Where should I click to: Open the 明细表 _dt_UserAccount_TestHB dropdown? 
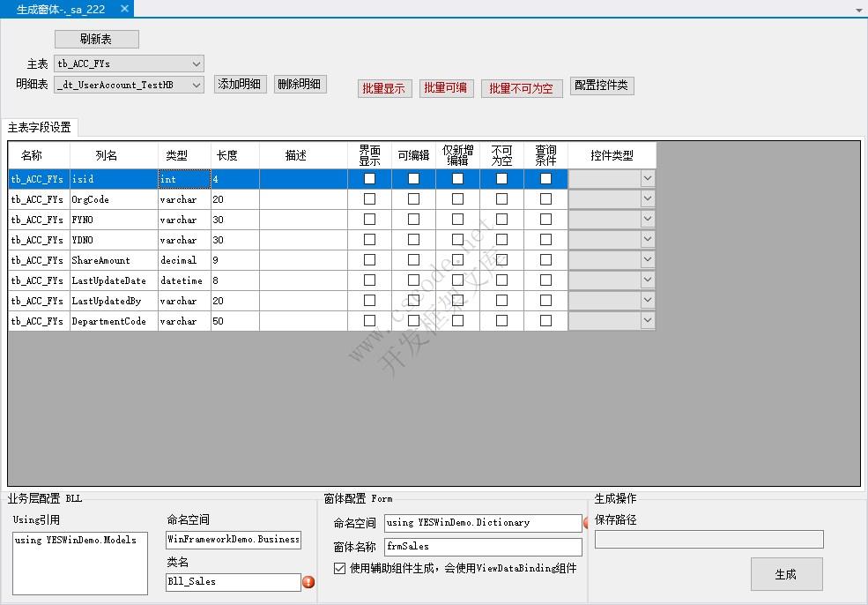click(x=196, y=85)
